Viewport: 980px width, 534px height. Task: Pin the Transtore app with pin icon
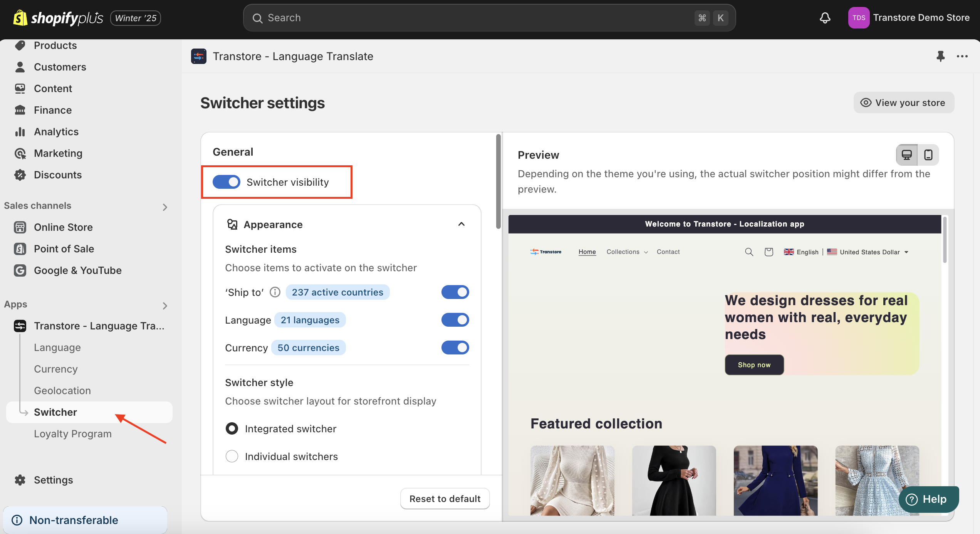point(940,56)
